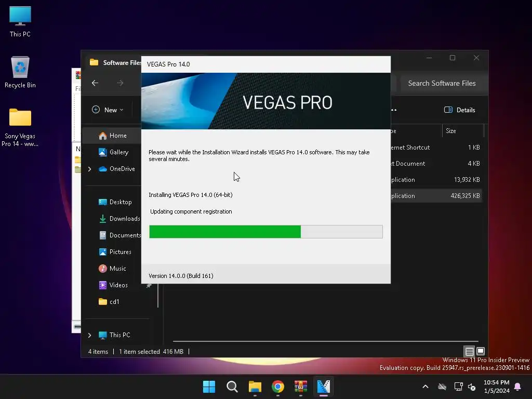Switch explorer to details list view

click(469, 351)
